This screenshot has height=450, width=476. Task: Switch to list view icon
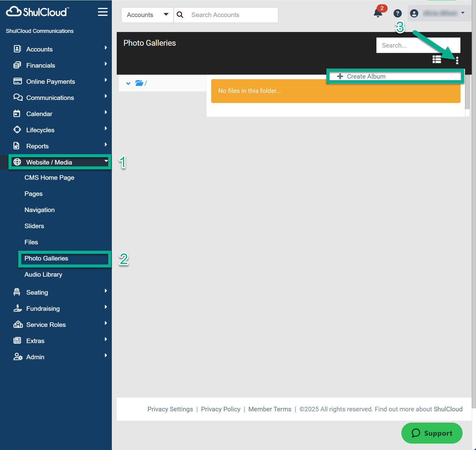(436, 59)
